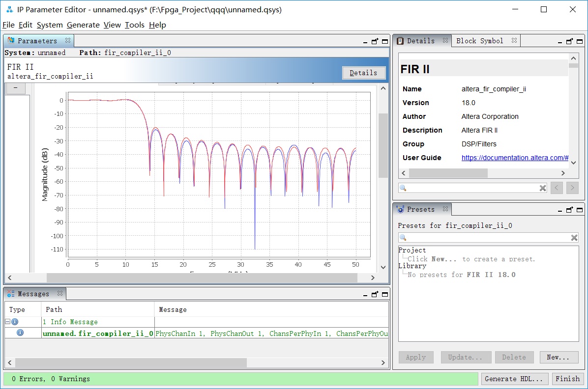This screenshot has height=389, width=588.
Task: Go to next Details search result
Action: tap(572, 188)
